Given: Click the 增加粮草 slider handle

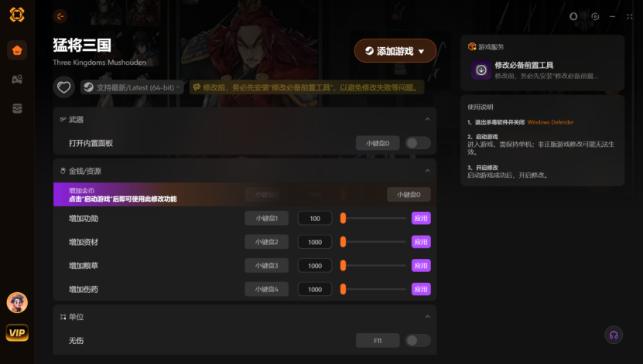Looking at the screenshot, I should [x=344, y=266].
